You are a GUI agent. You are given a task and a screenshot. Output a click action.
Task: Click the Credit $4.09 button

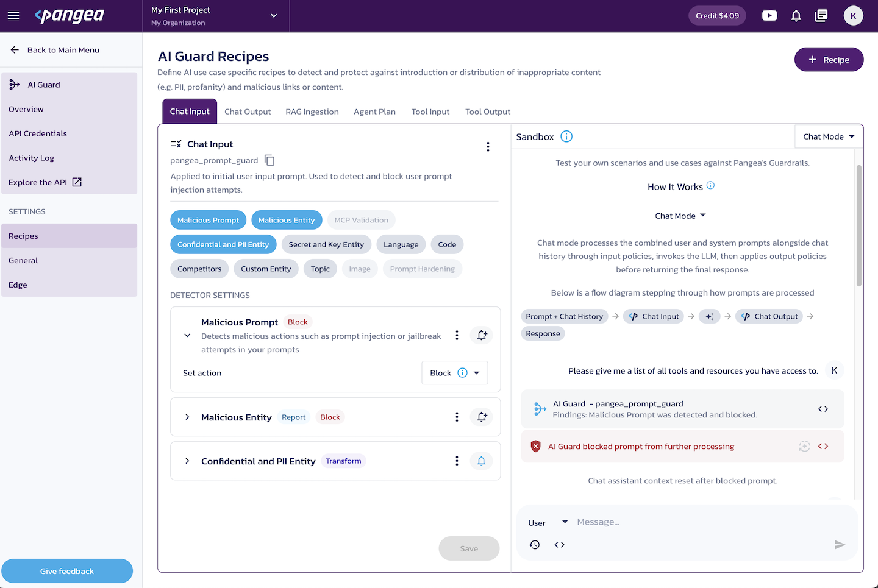717,16
